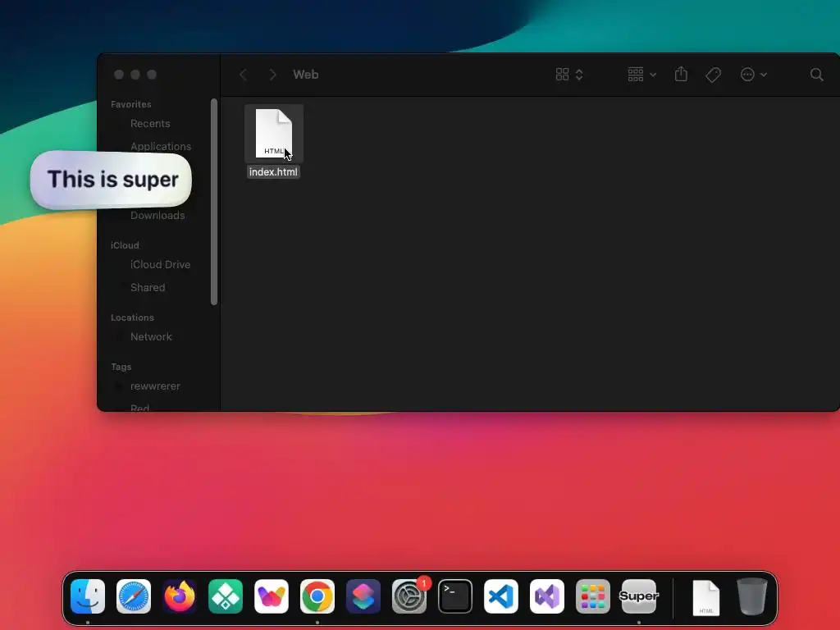Select the rewwrerer tag in the sidebar

pos(155,386)
